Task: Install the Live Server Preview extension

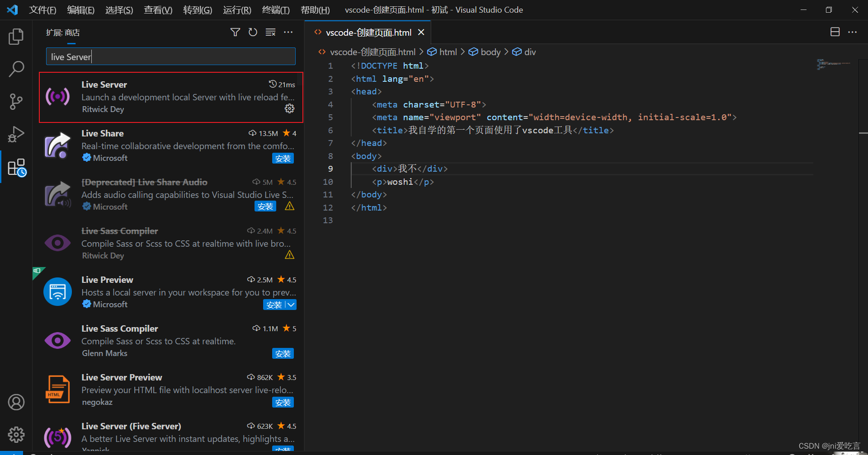Action: click(x=283, y=402)
